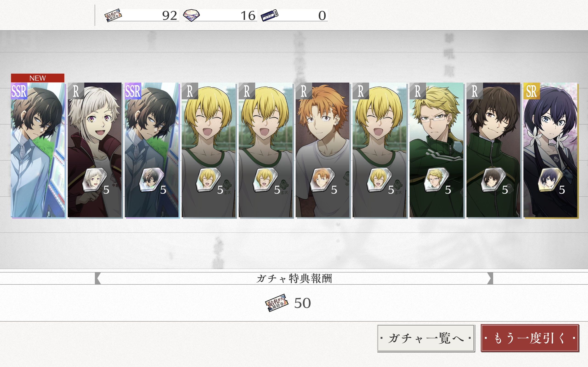This screenshot has height=367, width=588.
Task: Click the ガチャ一覧へ button
Action: pos(426,338)
